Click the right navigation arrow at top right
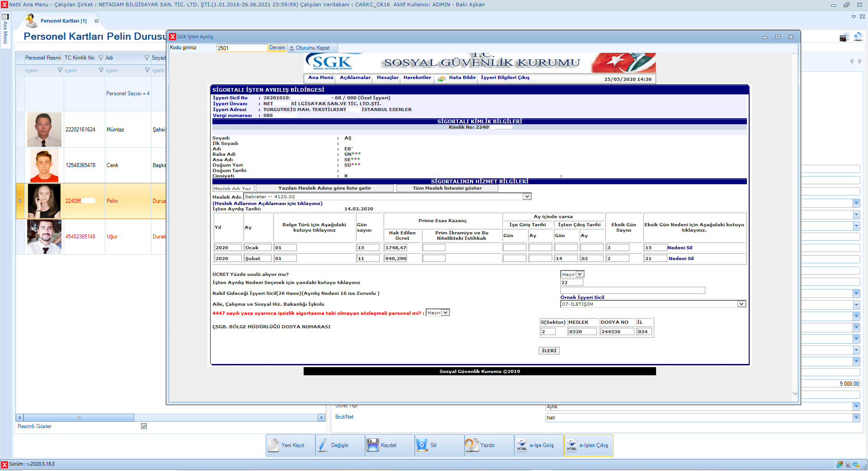 (860, 61)
